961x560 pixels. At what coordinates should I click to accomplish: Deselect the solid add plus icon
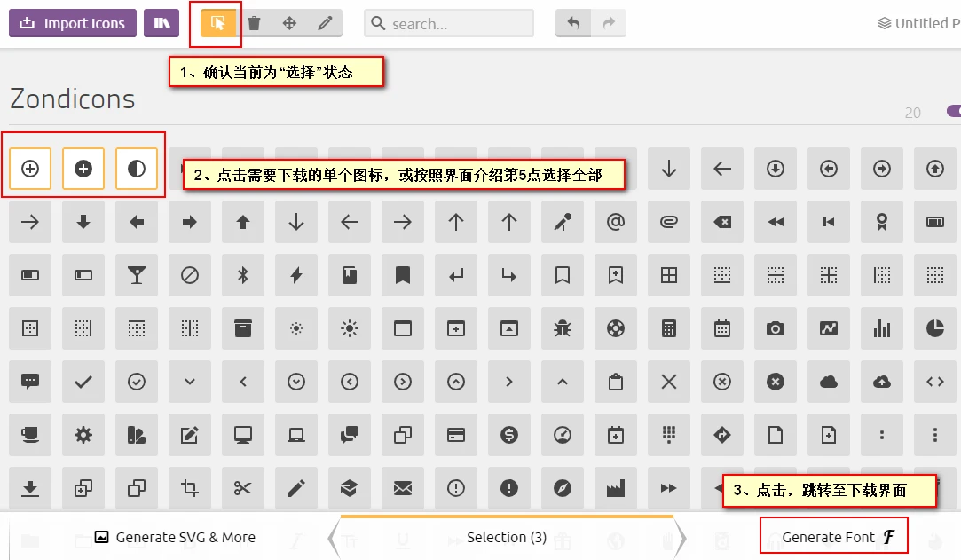[x=83, y=169]
